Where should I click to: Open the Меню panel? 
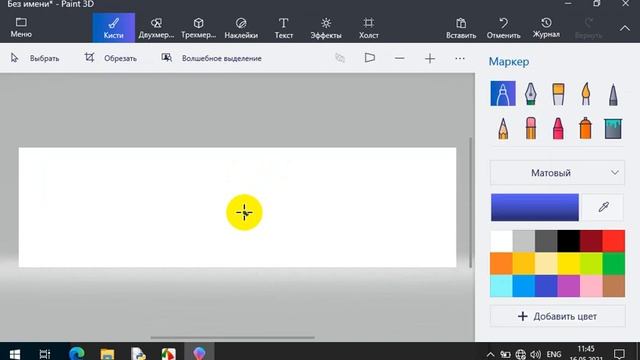[x=21, y=28]
